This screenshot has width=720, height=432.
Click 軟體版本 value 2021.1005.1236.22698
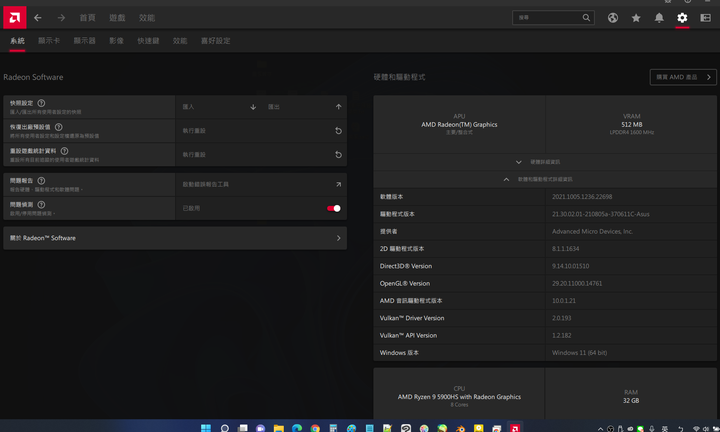coord(582,196)
